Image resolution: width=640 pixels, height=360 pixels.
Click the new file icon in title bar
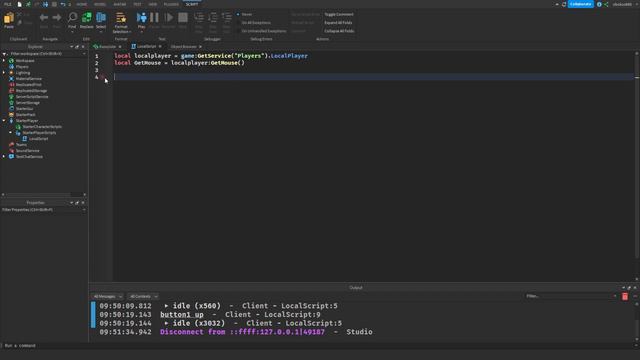(19, 4)
